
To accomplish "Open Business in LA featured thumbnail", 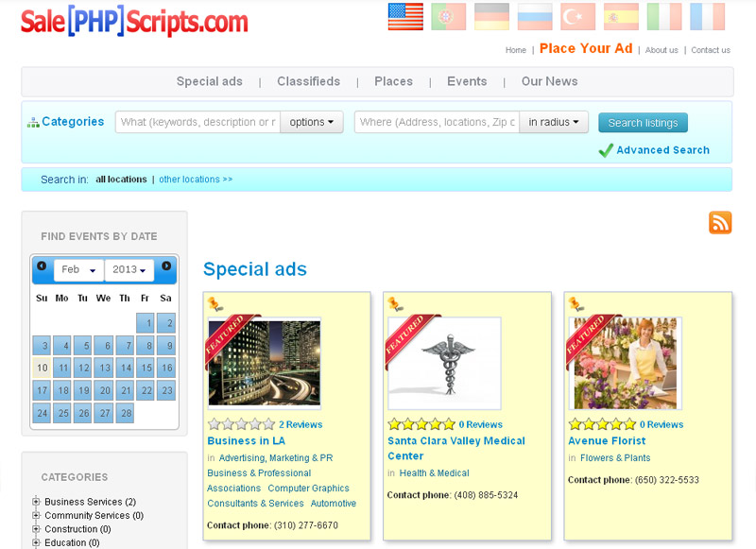I will (265, 364).
